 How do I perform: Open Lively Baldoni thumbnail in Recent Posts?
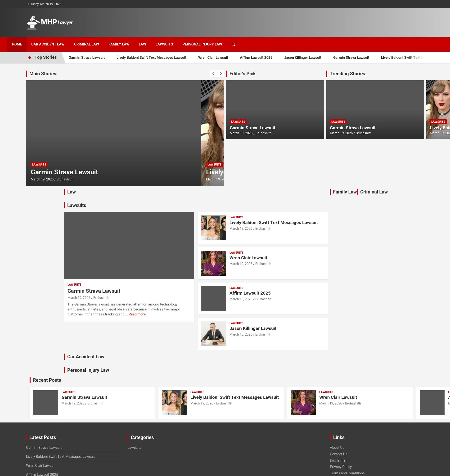pos(174,403)
